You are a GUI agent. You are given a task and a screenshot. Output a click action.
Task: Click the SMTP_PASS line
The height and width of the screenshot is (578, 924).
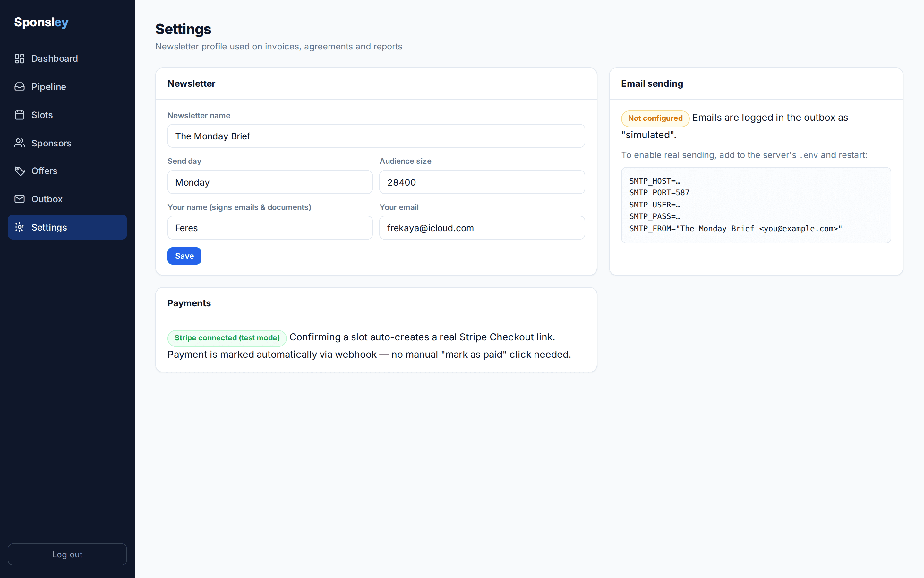click(x=654, y=216)
